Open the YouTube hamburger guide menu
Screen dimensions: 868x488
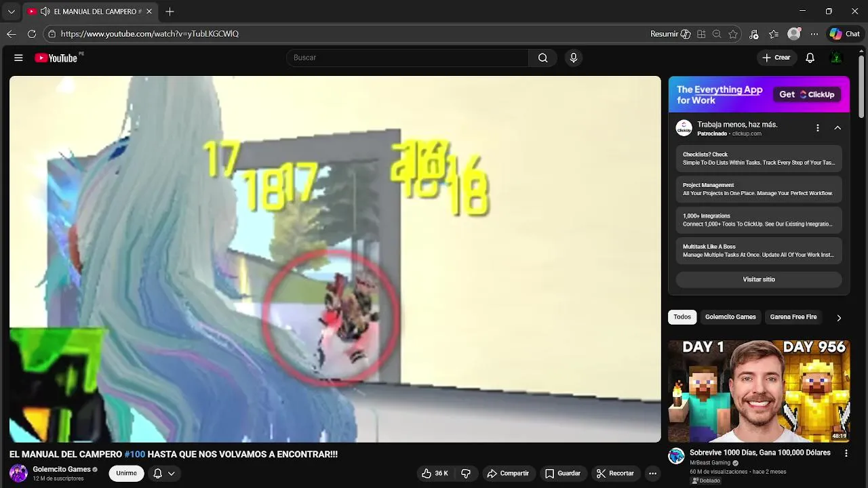click(18, 58)
